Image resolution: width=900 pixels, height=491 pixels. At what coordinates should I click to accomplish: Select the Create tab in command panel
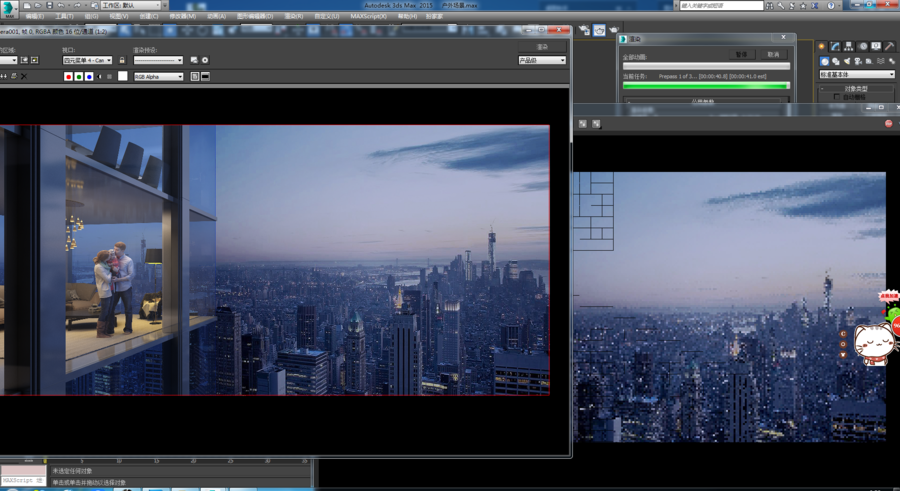(x=821, y=47)
